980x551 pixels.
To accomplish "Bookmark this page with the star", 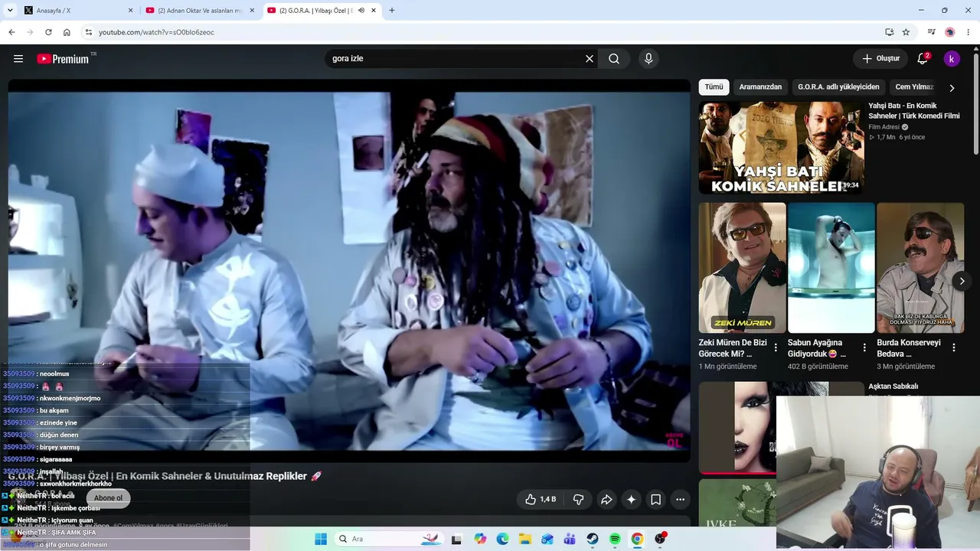I will coord(906,32).
